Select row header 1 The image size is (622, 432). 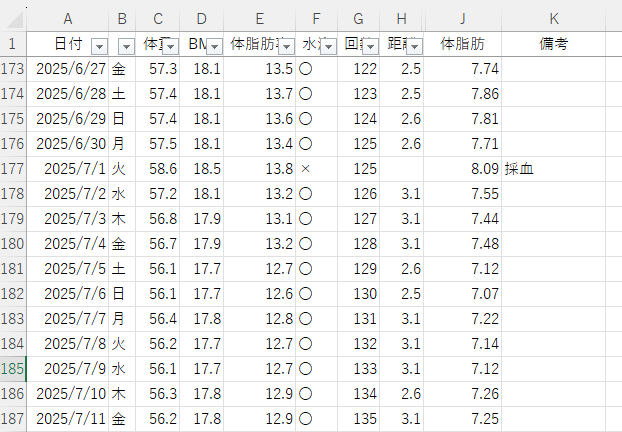click(x=13, y=44)
